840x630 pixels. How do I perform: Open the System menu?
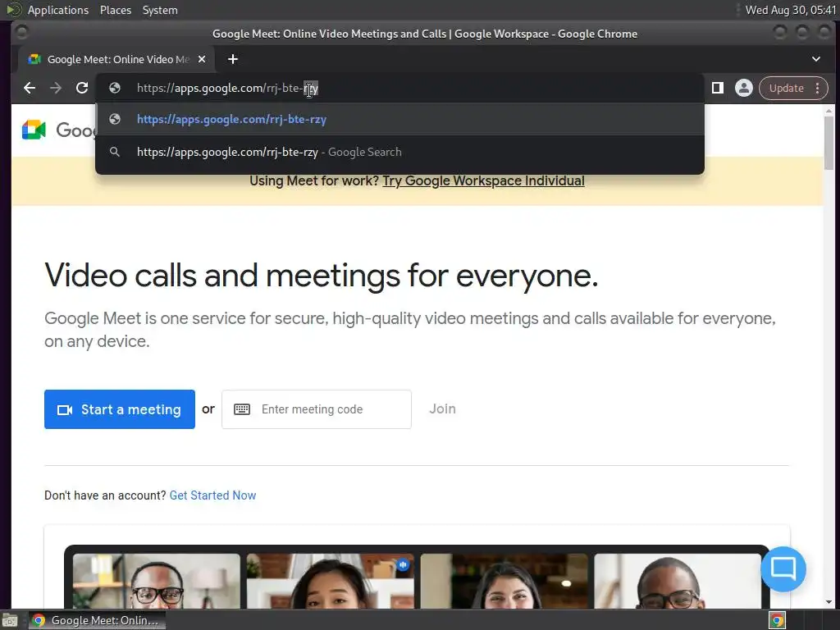click(x=160, y=10)
